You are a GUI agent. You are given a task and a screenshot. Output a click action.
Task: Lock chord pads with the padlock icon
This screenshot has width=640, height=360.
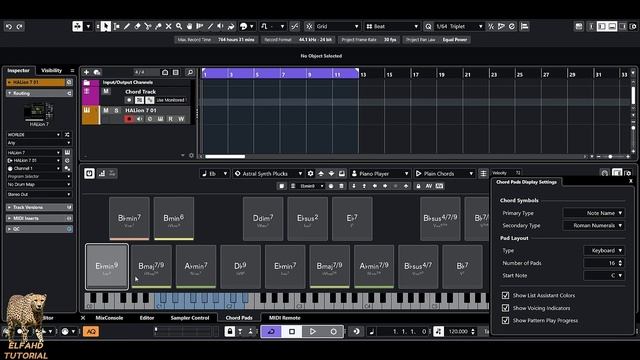pyautogui.click(x=418, y=186)
